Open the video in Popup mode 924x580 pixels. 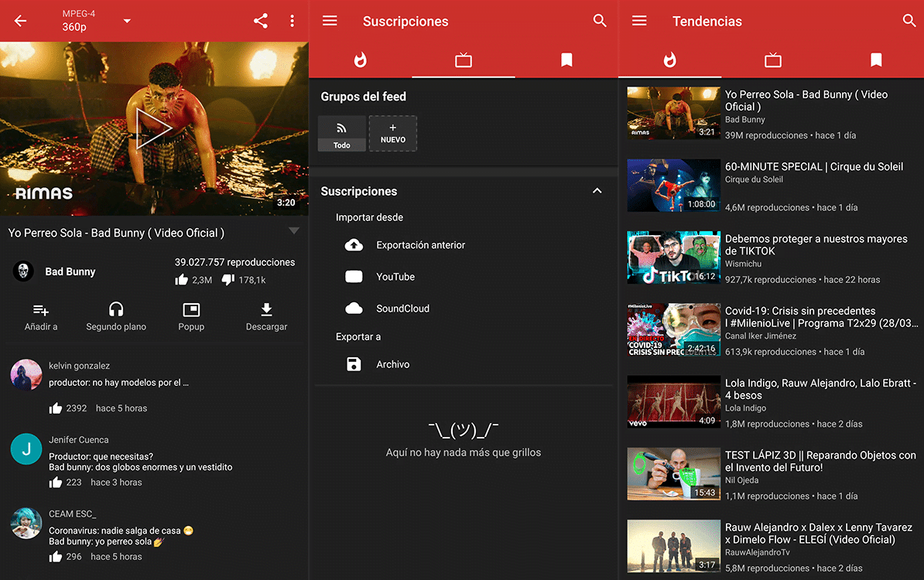191,317
